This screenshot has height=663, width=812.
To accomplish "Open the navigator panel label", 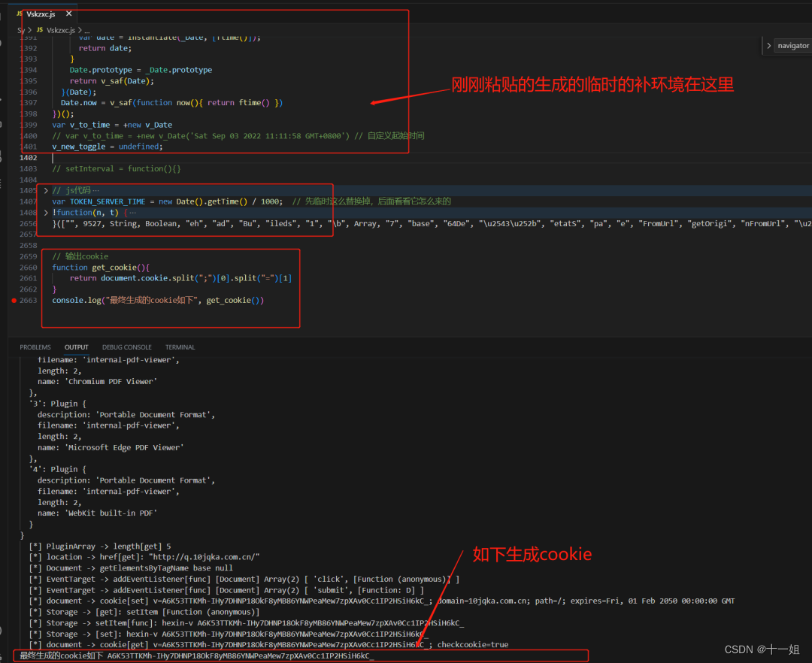I will 793,46.
